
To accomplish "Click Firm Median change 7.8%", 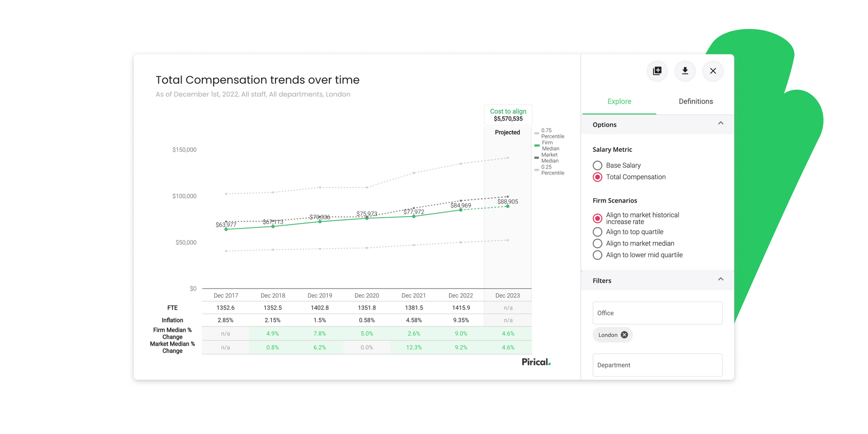I will [320, 334].
